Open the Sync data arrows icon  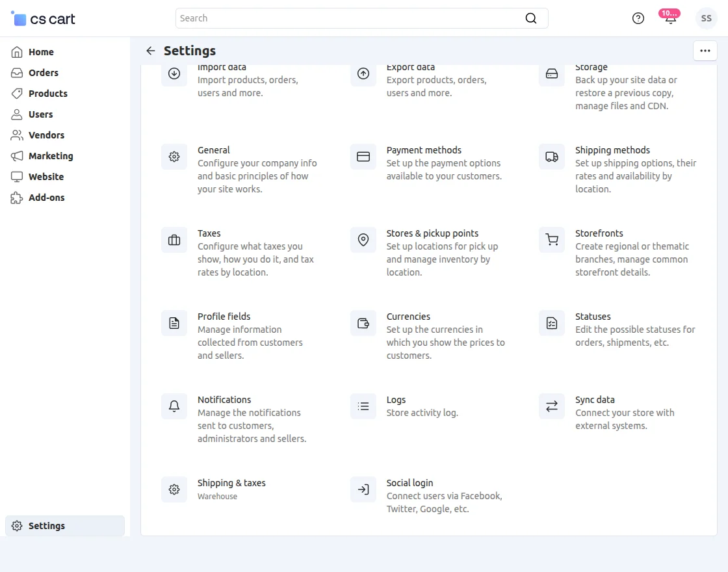pos(551,406)
